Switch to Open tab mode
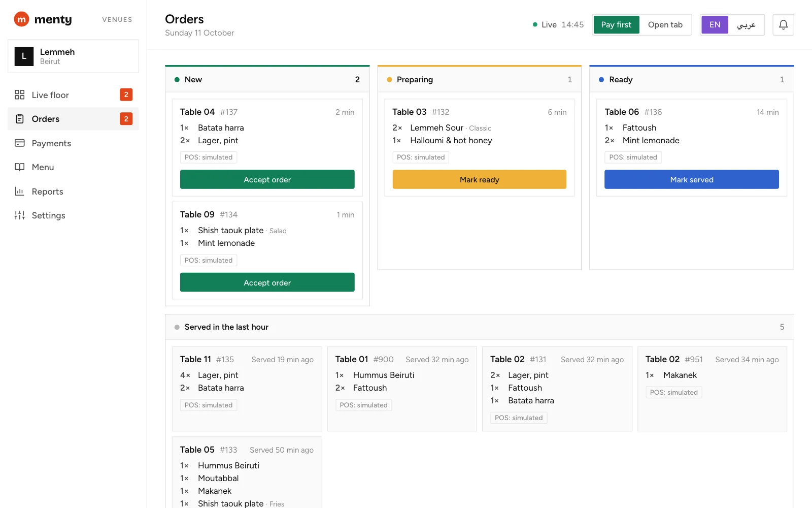 pyautogui.click(x=665, y=24)
